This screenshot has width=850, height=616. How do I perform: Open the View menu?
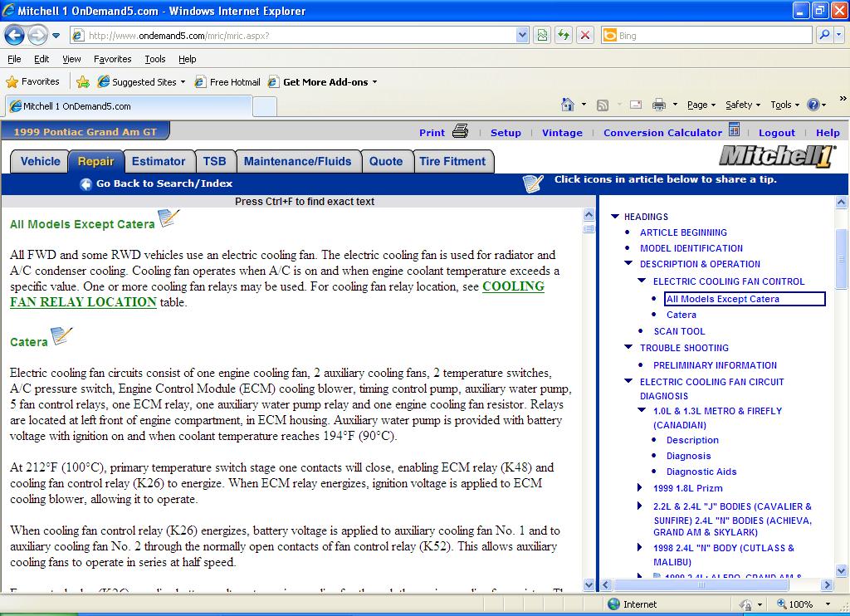71,59
